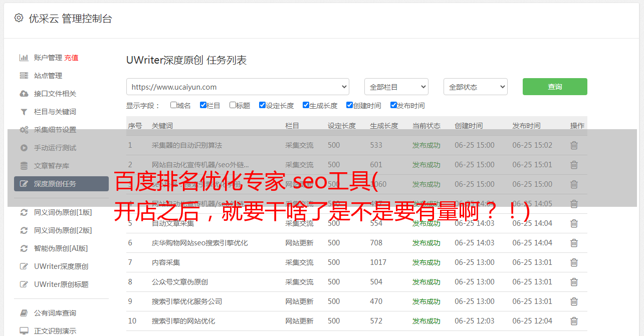Uncheck the 创建时间 checkbox
The width and height of the screenshot is (644, 336).
point(349,105)
